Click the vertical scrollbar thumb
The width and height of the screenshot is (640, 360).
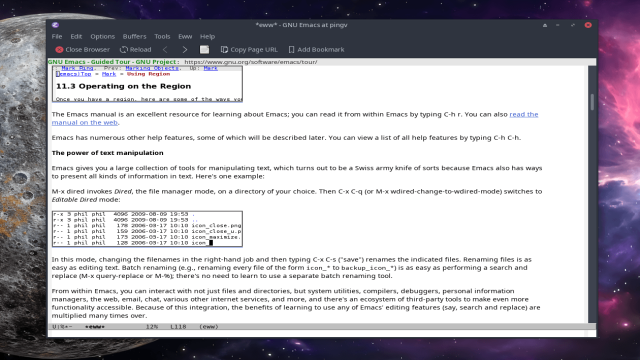592,102
